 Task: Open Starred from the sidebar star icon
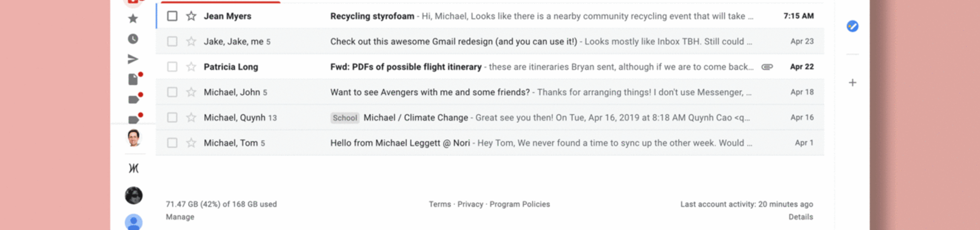(133, 18)
